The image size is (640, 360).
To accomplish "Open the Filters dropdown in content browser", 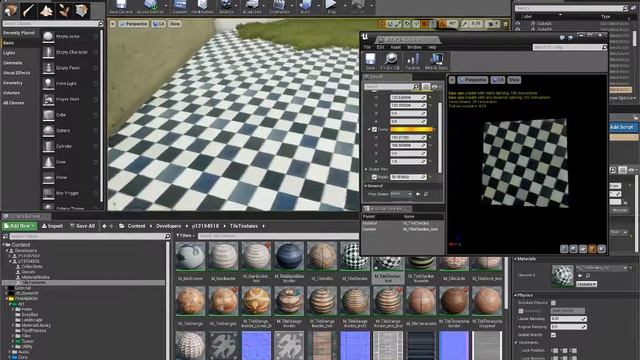I will pyautogui.click(x=184, y=236).
